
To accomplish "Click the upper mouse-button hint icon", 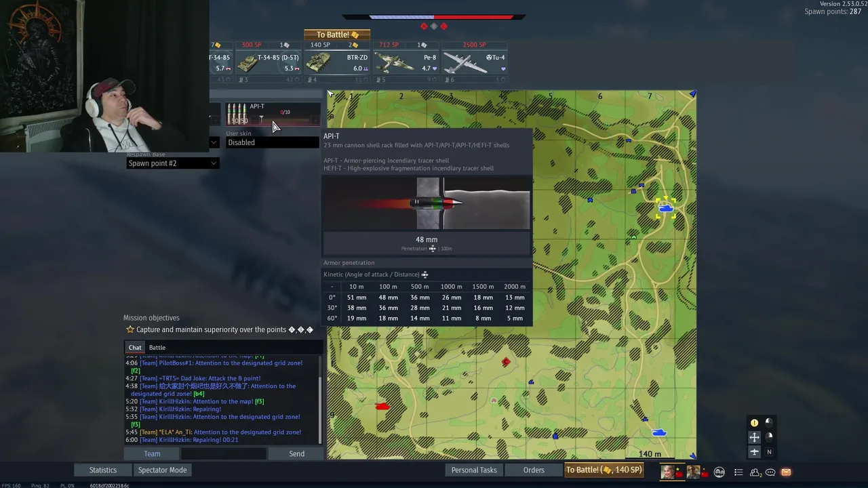I will (x=769, y=422).
